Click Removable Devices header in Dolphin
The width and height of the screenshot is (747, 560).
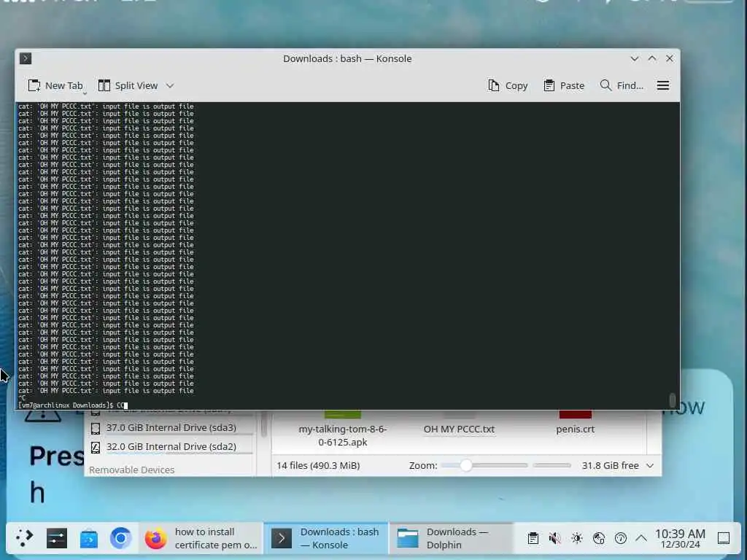(x=132, y=470)
